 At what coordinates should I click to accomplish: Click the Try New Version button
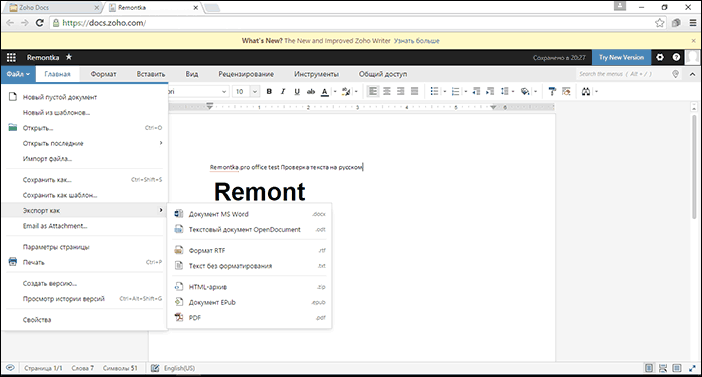tap(621, 57)
